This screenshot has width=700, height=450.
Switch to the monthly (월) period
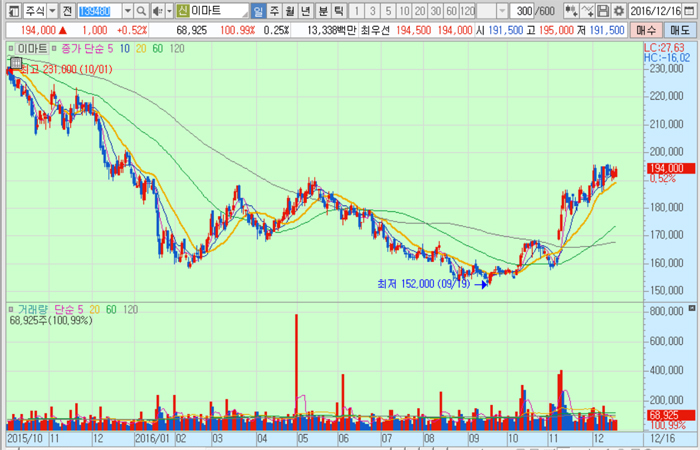(290, 10)
